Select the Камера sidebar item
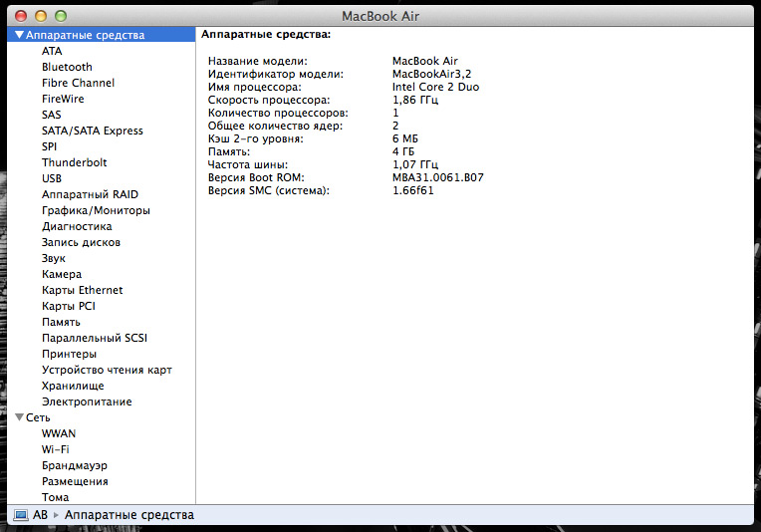Viewport: 761px width, 532px height. pos(62,274)
